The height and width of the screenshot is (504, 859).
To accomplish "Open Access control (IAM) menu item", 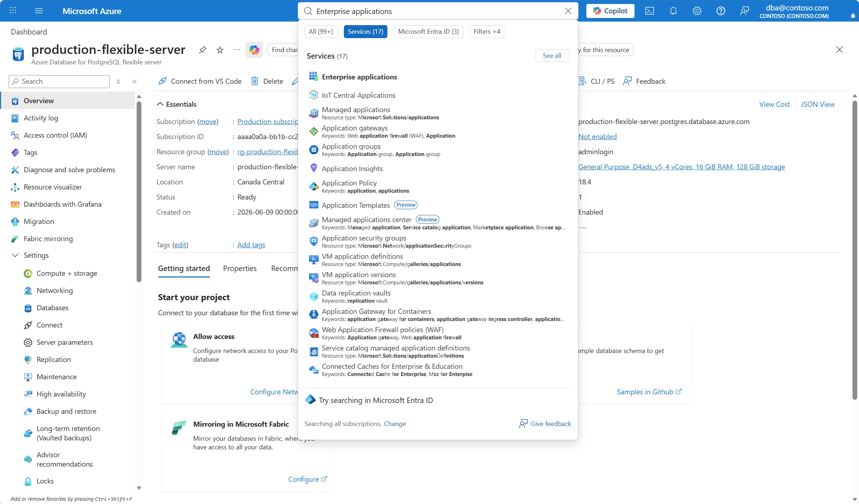I will 68,135.
